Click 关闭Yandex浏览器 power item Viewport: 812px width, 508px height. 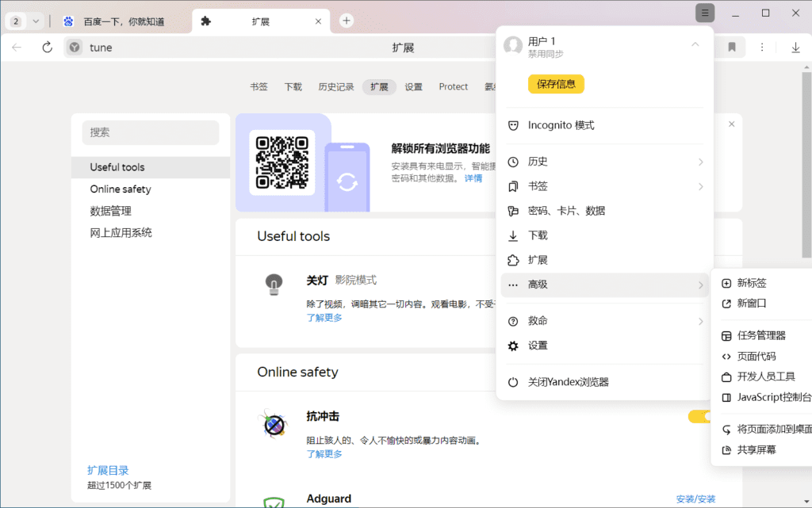(605, 382)
